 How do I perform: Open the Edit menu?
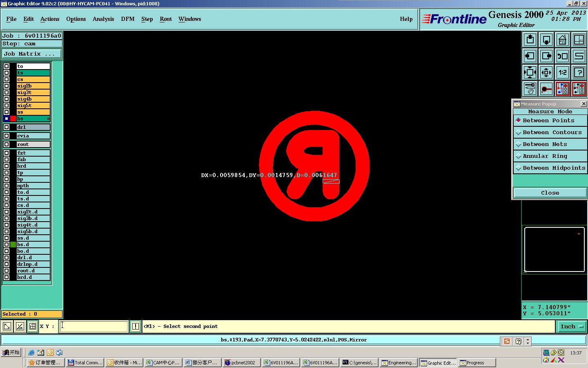29,19
